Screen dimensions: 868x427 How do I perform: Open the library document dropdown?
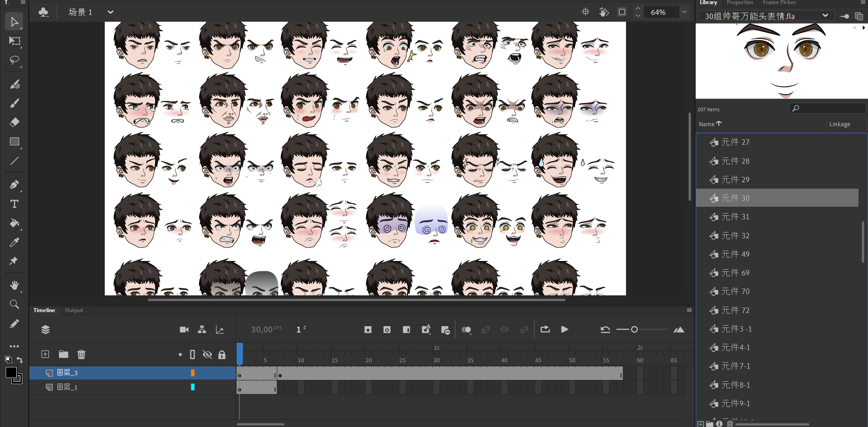click(825, 16)
